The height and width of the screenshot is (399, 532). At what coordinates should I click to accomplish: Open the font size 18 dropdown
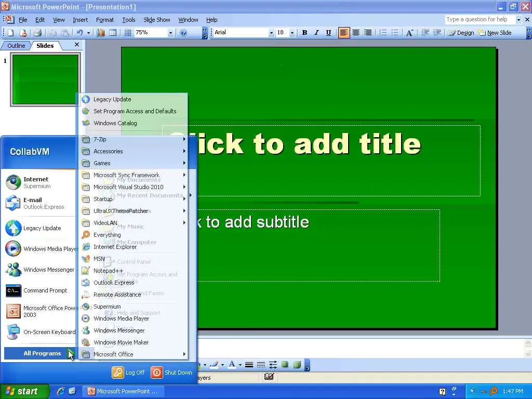(292, 33)
